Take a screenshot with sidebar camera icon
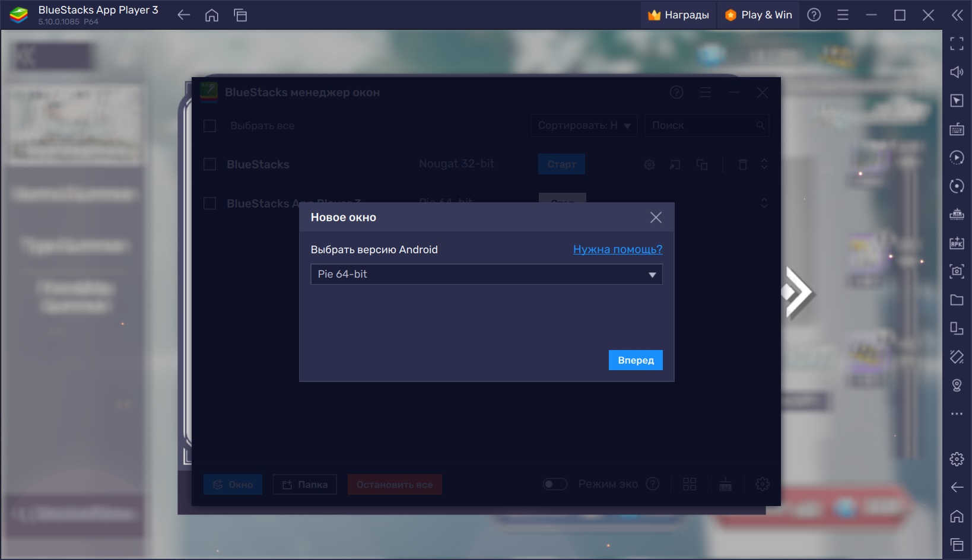The image size is (972, 560). (x=957, y=271)
